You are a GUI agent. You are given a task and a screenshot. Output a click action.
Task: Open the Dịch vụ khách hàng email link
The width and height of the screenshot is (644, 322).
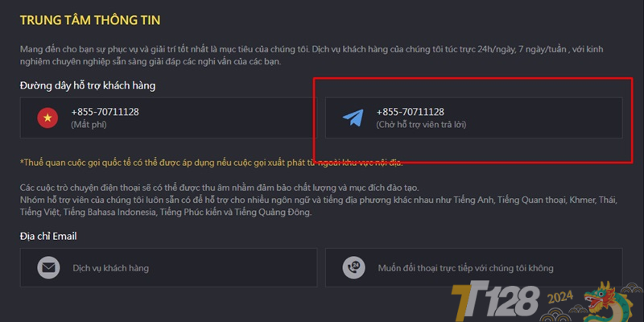[111, 268]
